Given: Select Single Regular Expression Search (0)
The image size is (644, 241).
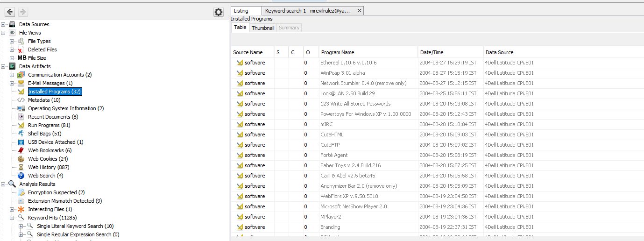Looking at the screenshot, I should point(78,234).
